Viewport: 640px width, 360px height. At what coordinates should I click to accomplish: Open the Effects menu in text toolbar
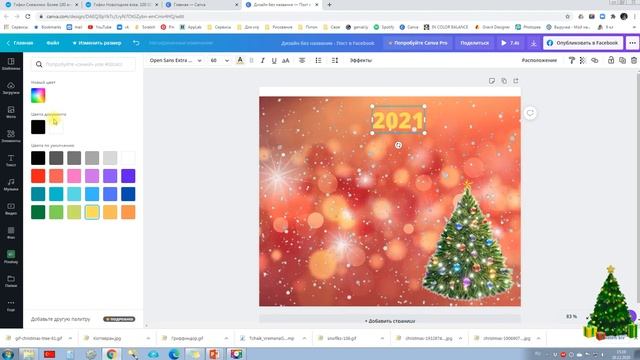361,60
